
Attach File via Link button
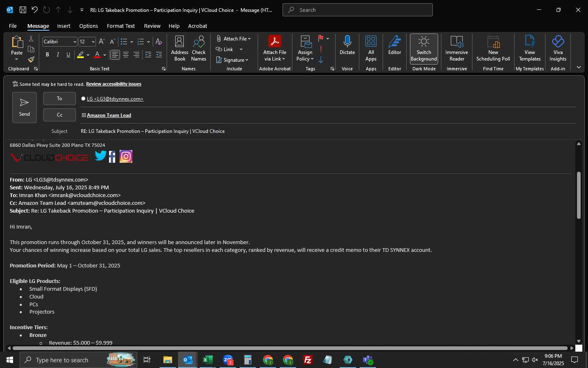click(x=275, y=49)
